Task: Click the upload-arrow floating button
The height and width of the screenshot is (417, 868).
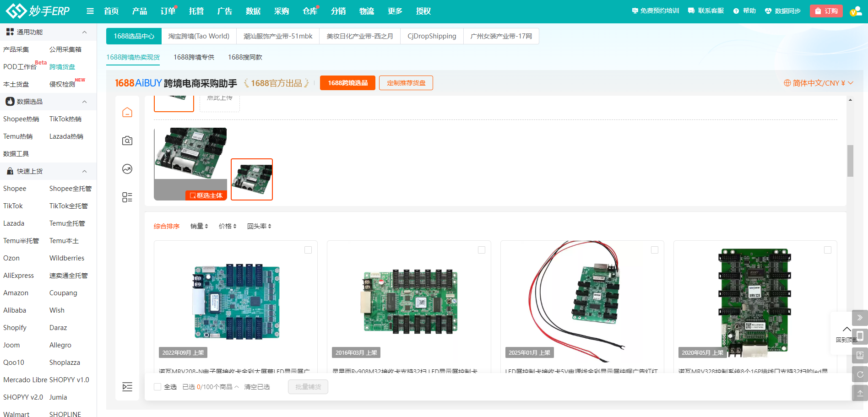Action: [x=860, y=393]
